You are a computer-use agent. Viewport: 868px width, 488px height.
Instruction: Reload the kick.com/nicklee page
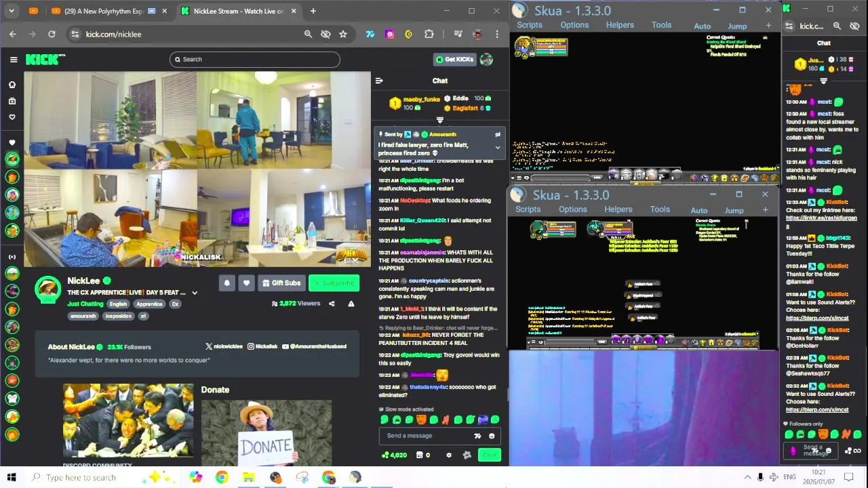pos(52,34)
